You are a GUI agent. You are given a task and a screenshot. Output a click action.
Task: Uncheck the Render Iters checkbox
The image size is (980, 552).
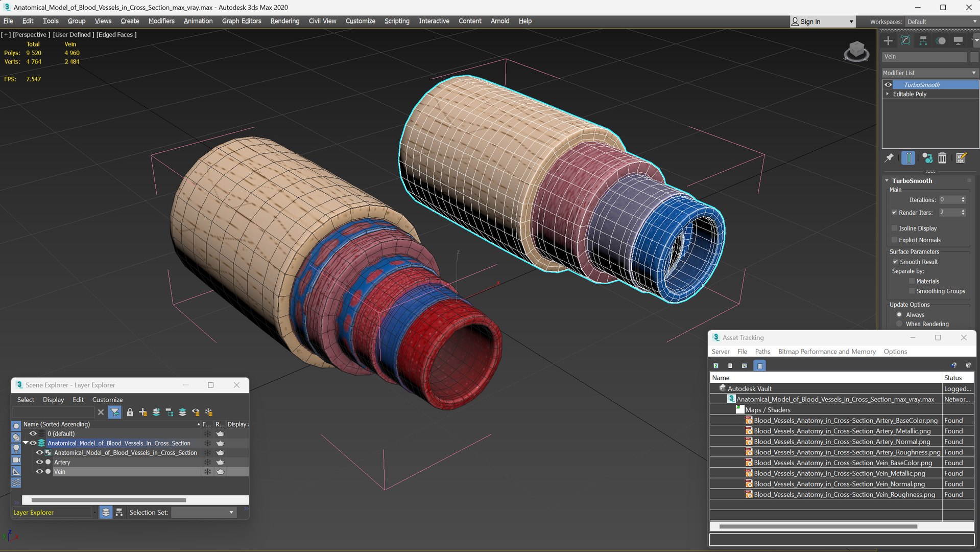point(894,213)
